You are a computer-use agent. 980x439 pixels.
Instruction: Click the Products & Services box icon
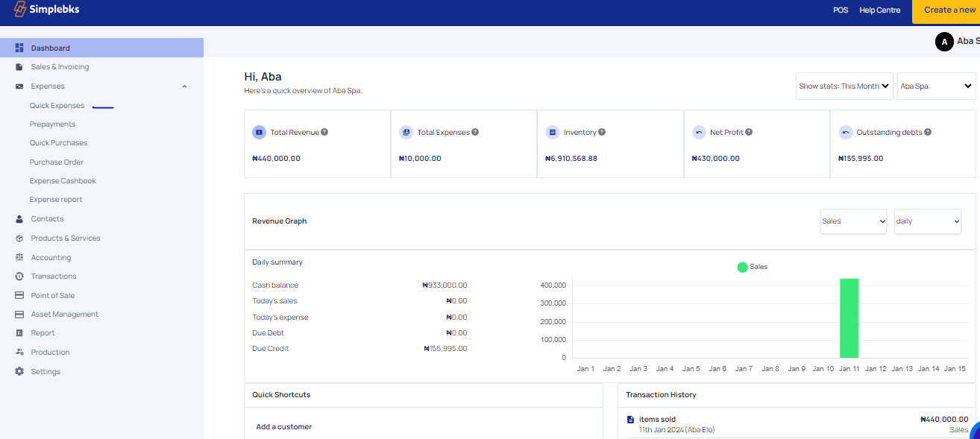click(19, 239)
